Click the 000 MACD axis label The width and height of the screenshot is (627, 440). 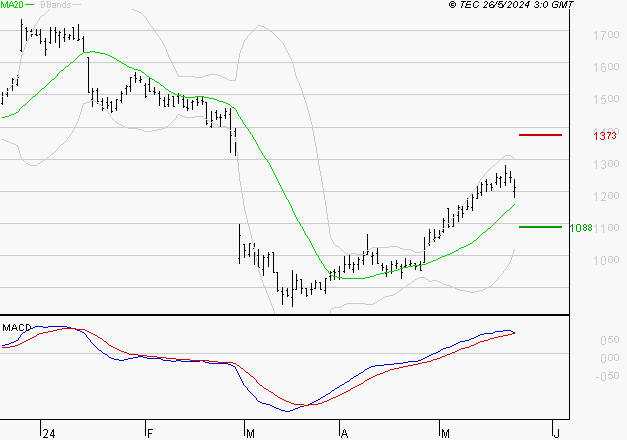click(x=610, y=358)
